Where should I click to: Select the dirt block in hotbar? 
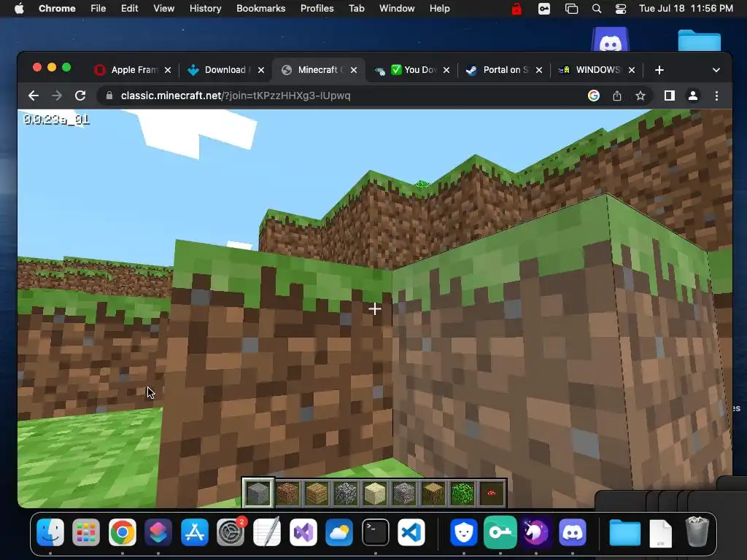point(287,493)
